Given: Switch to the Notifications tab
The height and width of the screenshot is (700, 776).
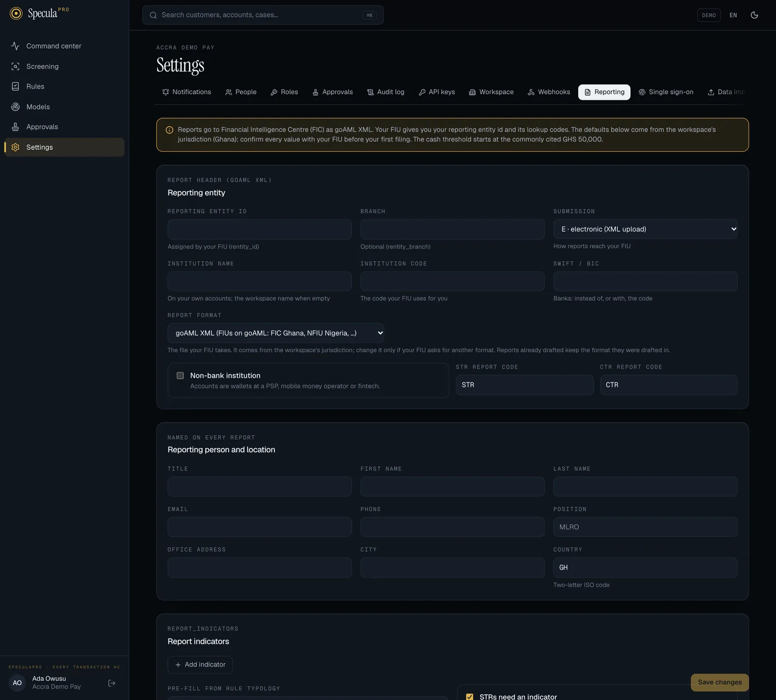Looking at the screenshot, I should click(187, 92).
